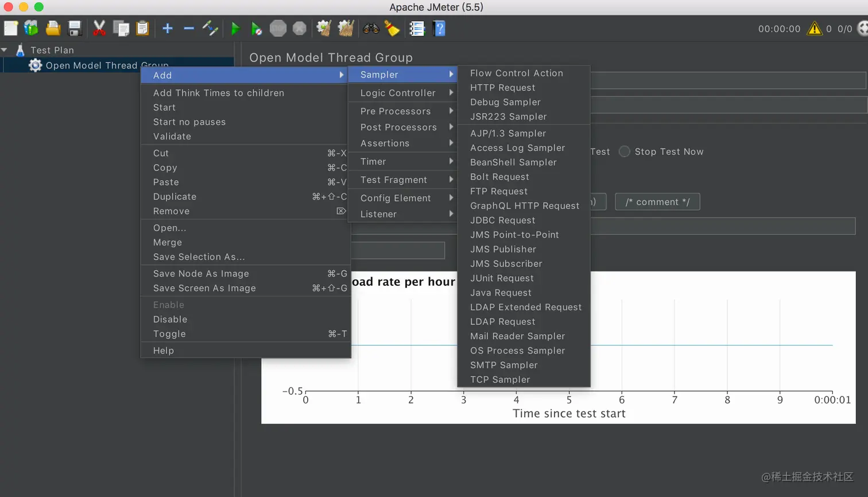Collapse the Test Plan tree node
The height and width of the screenshot is (497, 868).
pos(5,50)
